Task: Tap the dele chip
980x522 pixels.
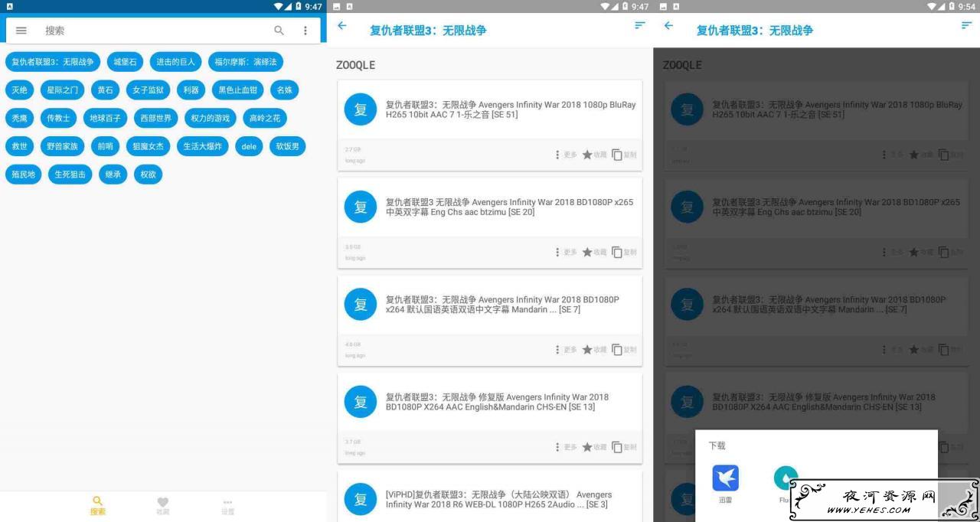Action: 249,146
